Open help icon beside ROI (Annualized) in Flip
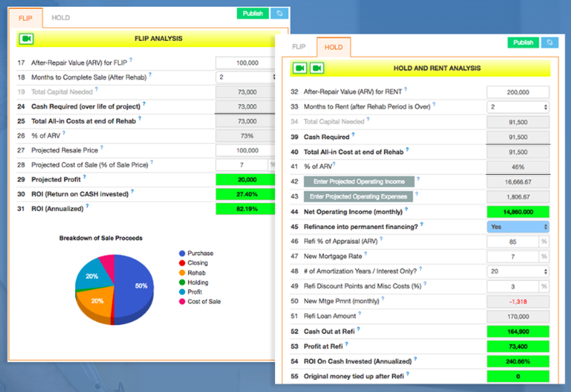The width and height of the screenshot is (571, 392). click(87, 206)
